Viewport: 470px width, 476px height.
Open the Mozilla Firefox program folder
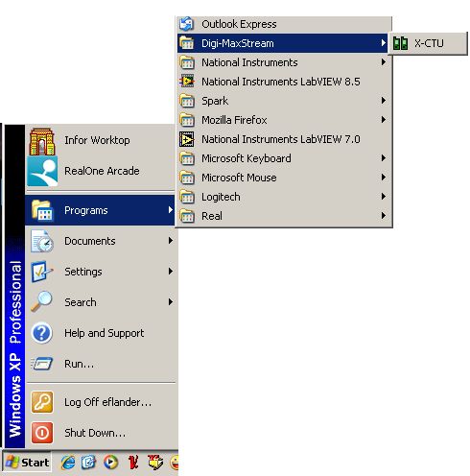(x=284, y=120)
